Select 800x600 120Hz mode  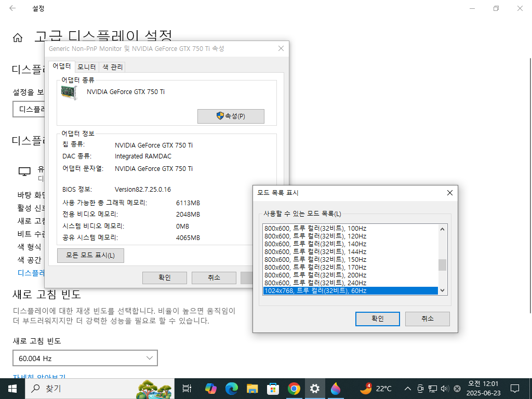click(351, 236)
